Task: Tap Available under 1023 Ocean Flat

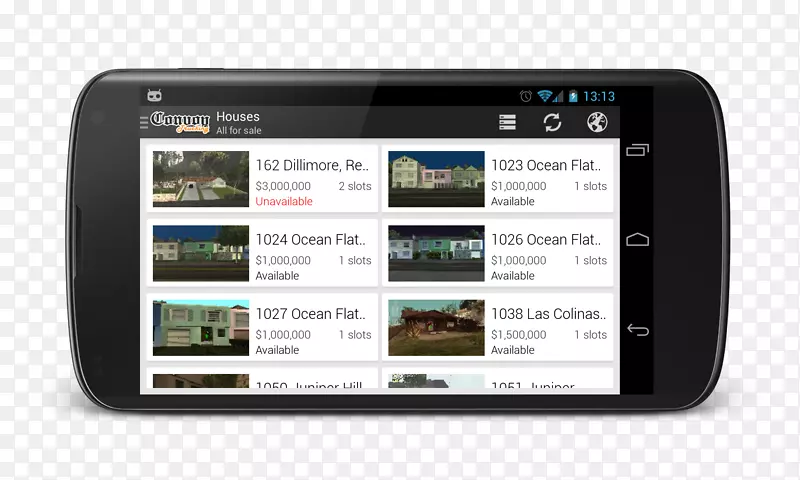Action: click(513, 201)
